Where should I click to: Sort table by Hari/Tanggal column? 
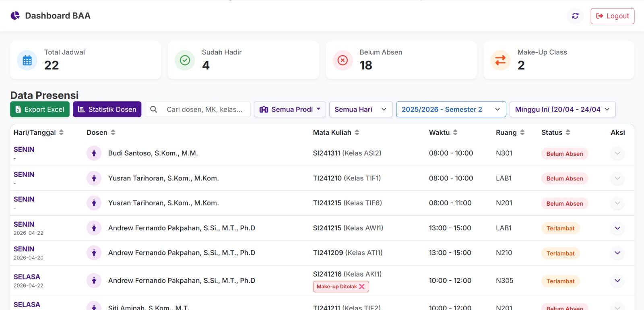click(61, 132)
